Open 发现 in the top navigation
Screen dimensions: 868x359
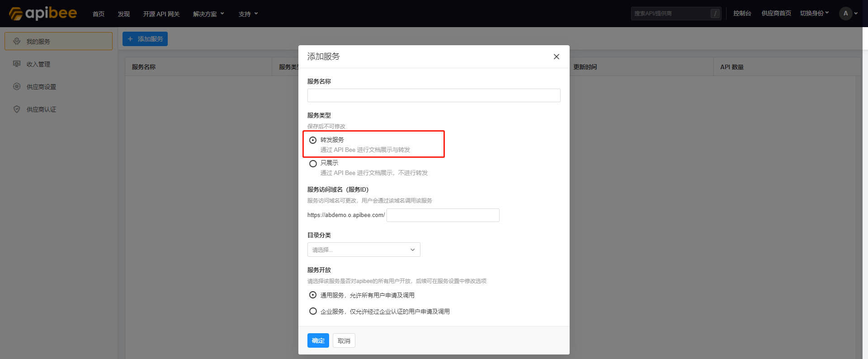click(x=124, y=14)
